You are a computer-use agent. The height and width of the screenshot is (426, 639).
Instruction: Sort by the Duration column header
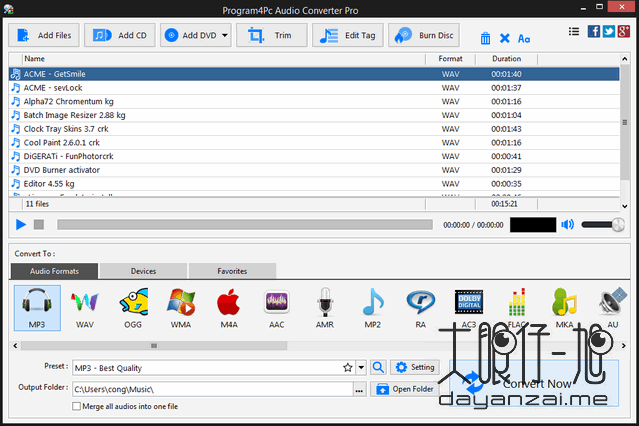[x=507, y=59]
